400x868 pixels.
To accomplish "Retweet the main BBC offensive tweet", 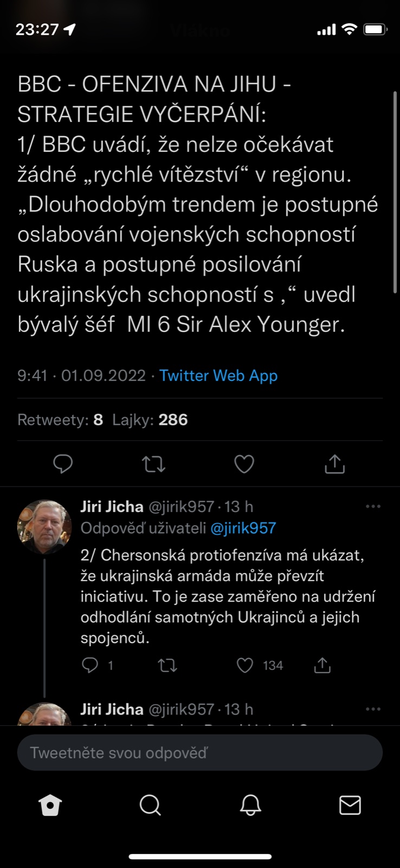I will (x=153, y=464).
